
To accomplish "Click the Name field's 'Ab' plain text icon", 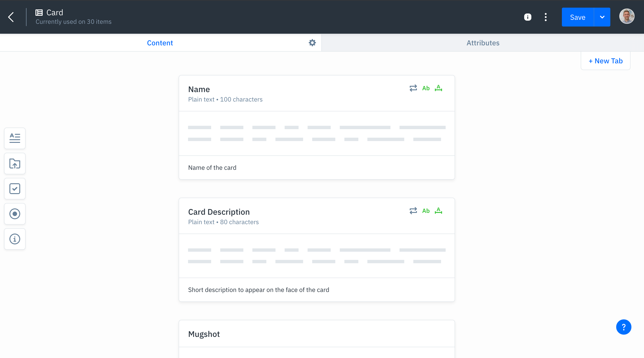I will coord(426,88).
